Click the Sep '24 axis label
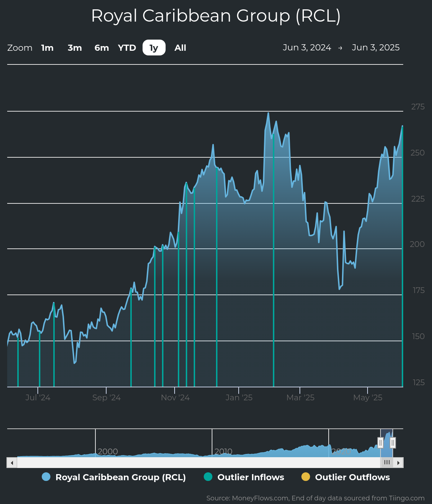This screenshot has height=504, width=432. [x=106, y=398]
